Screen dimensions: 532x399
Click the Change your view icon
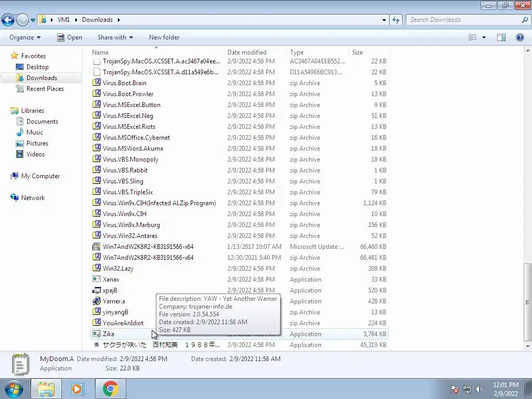tap(473, 37)
